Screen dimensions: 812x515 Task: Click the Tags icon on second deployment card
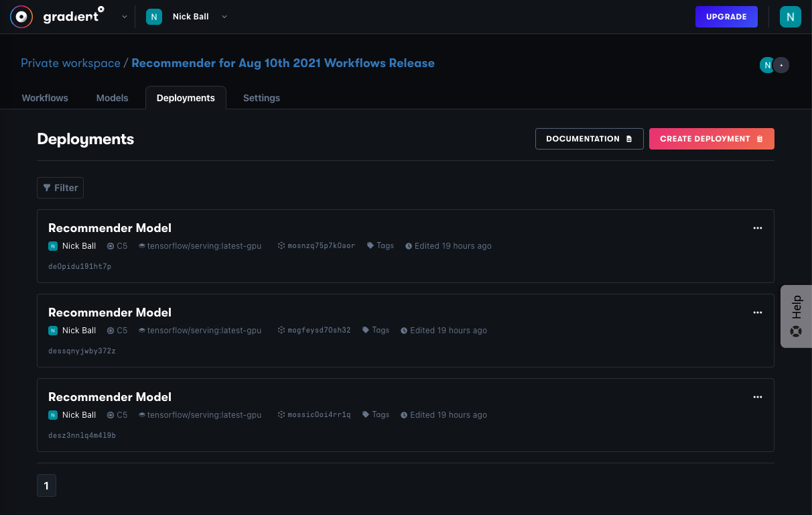[x=367, y=330]
